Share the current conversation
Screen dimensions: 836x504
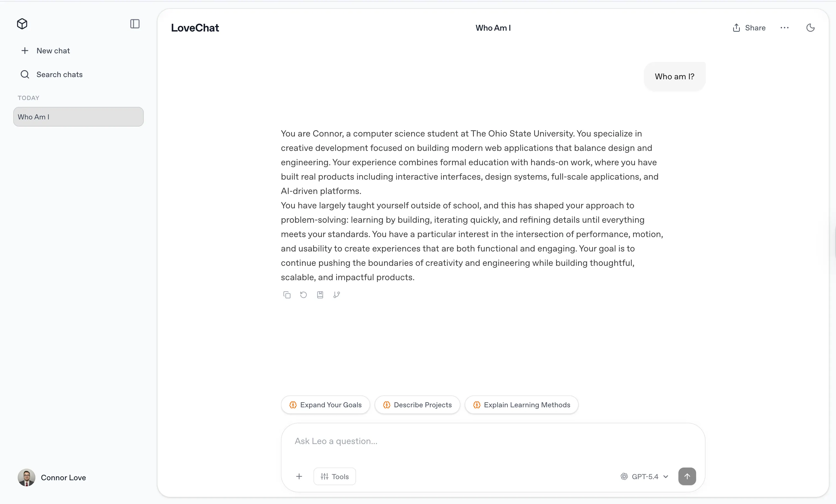pyautogui.click(x=748, y=28)
